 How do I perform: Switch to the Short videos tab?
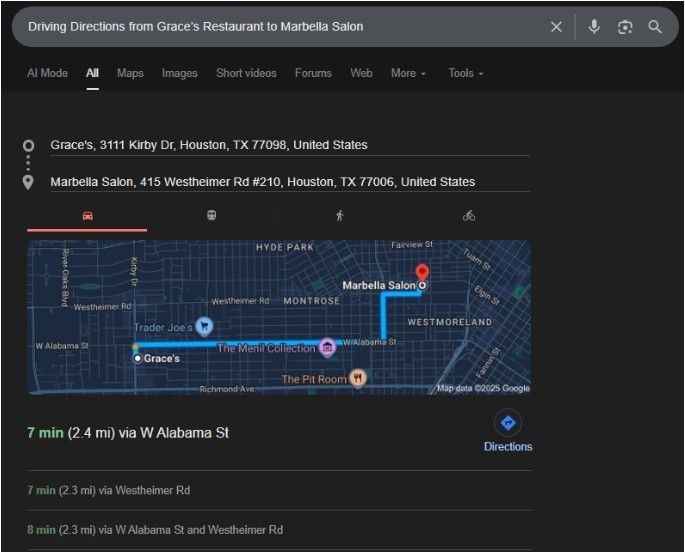[x=246, y=73]
